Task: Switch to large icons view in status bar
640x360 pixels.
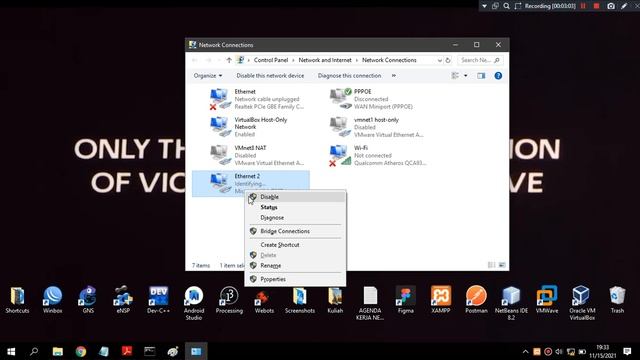Action: pyautogui.click(x=502, y=265)
